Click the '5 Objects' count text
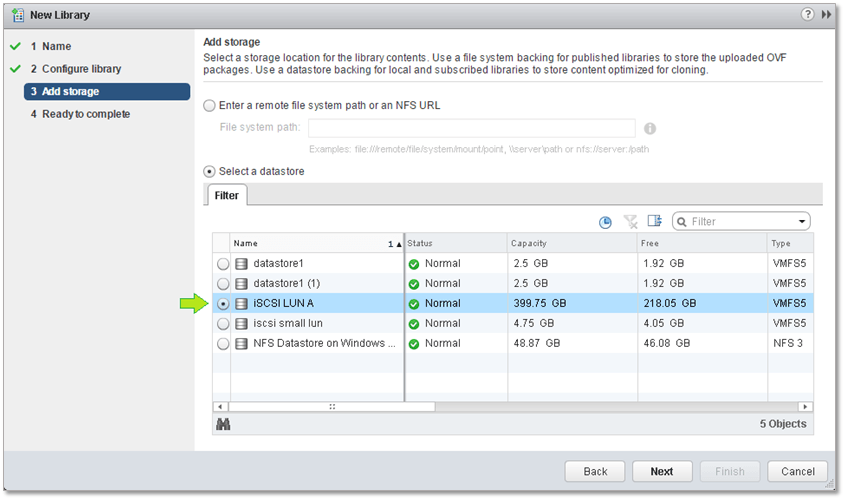The height and width of the screenshot is (500, 845). click(x=783, y=424)
